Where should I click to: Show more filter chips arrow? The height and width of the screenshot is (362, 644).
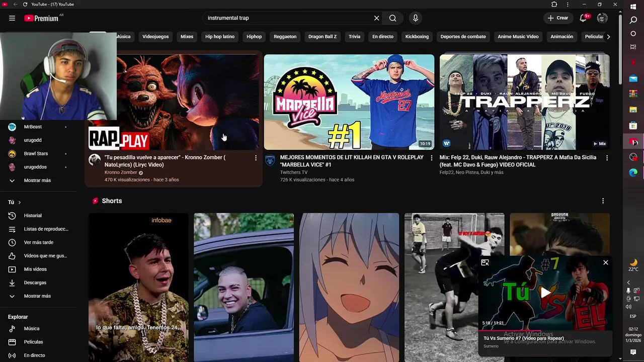608,37
